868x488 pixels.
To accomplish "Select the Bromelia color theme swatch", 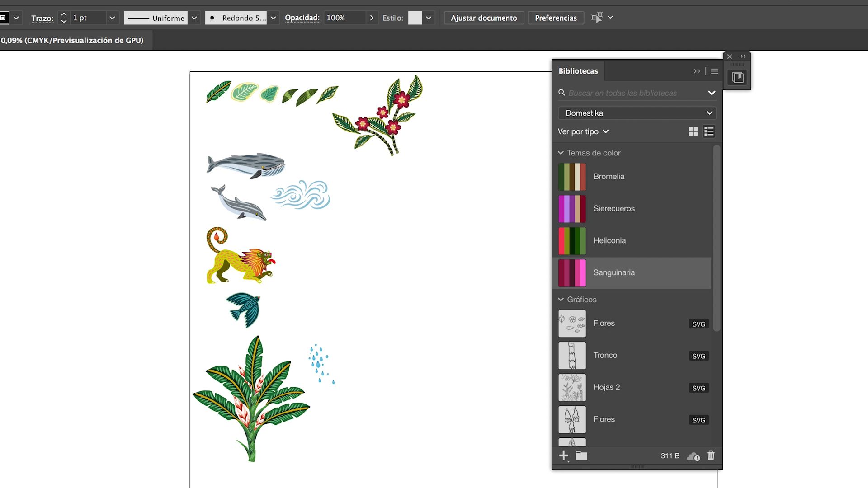I will pyautogui.click(x=572, y=177).
